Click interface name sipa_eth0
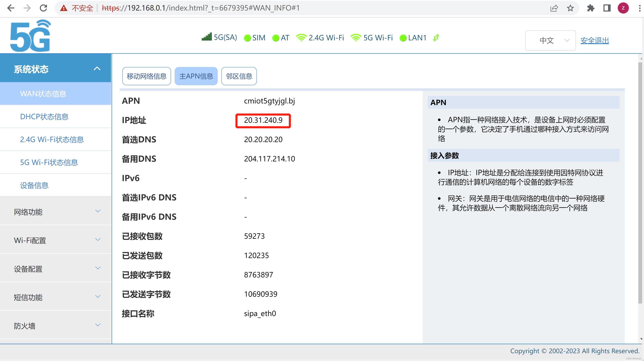Screen dimensions: 644x361 tap(260, 314)
